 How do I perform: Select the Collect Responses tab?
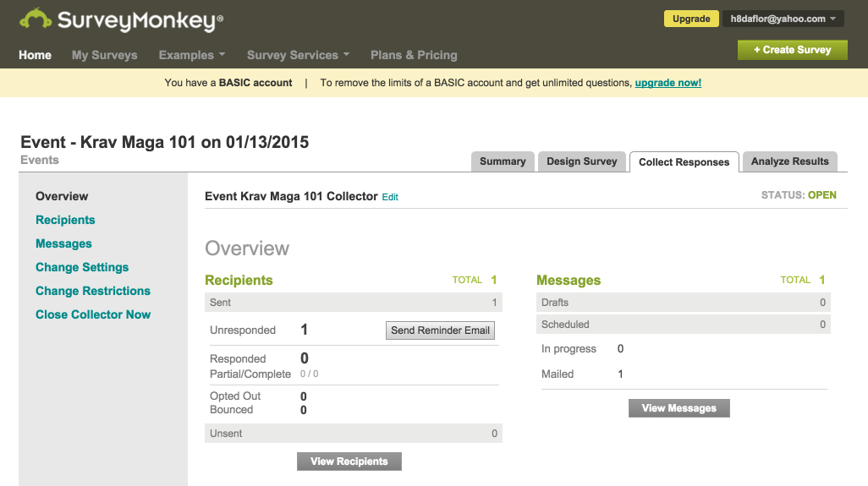click(x=684, y=162)
